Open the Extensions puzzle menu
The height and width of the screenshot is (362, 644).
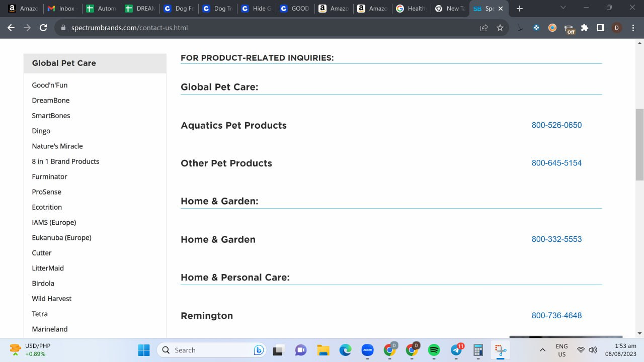(x=585, y=28)
